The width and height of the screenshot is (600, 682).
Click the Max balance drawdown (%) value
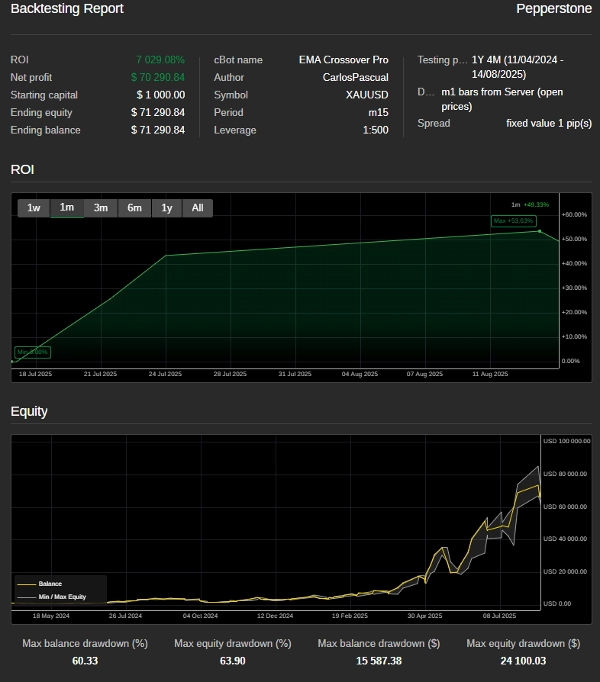tap(84, 661)
